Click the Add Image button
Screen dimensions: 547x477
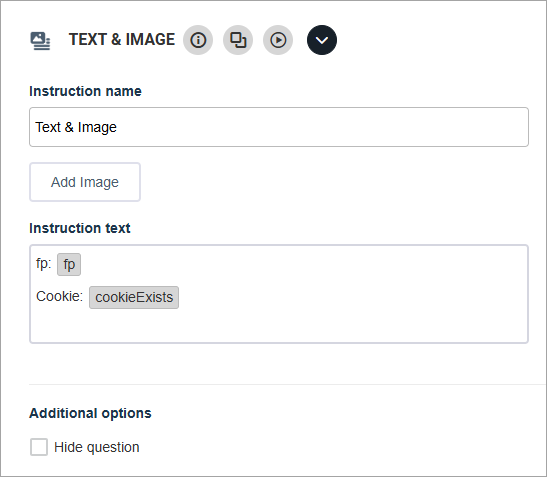[x=85, y=182]
